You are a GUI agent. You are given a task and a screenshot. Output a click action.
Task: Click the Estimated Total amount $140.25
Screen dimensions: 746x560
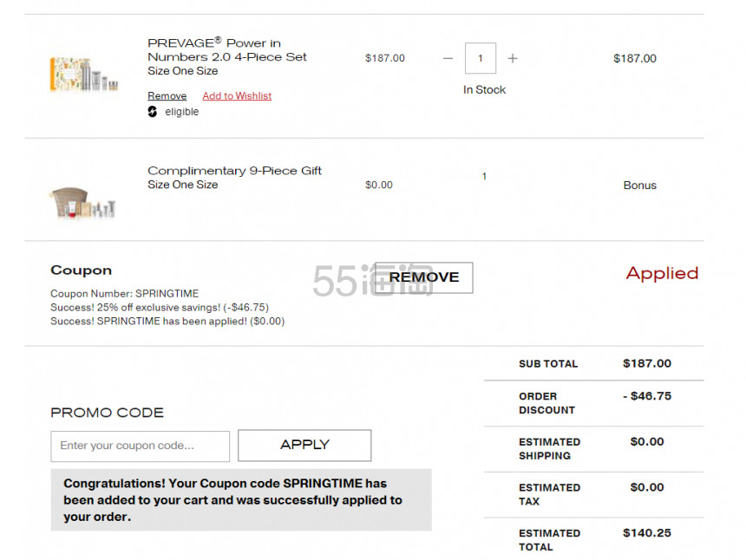coord(647,533)
